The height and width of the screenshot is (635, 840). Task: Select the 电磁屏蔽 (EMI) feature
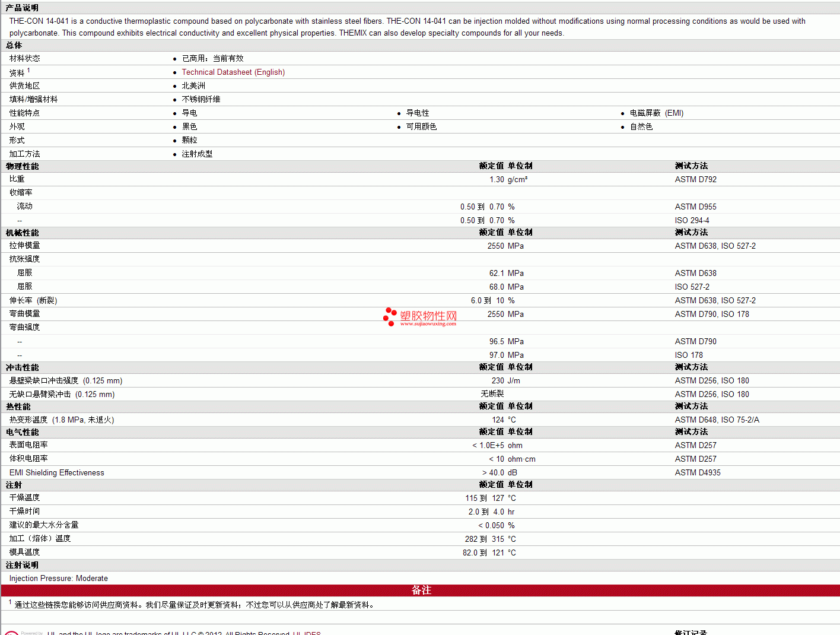tap(657, 113)
